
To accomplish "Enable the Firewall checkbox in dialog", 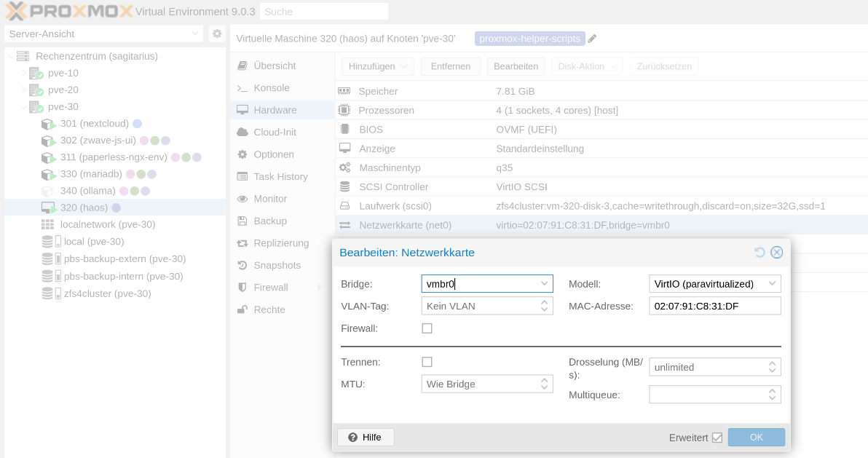I will coord(427,328).
